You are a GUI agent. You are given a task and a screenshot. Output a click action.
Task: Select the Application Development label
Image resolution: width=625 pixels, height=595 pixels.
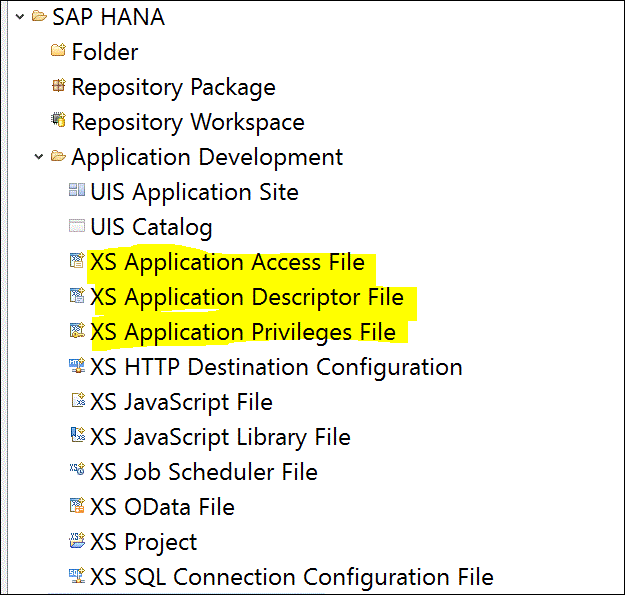[x=207, y=157]
